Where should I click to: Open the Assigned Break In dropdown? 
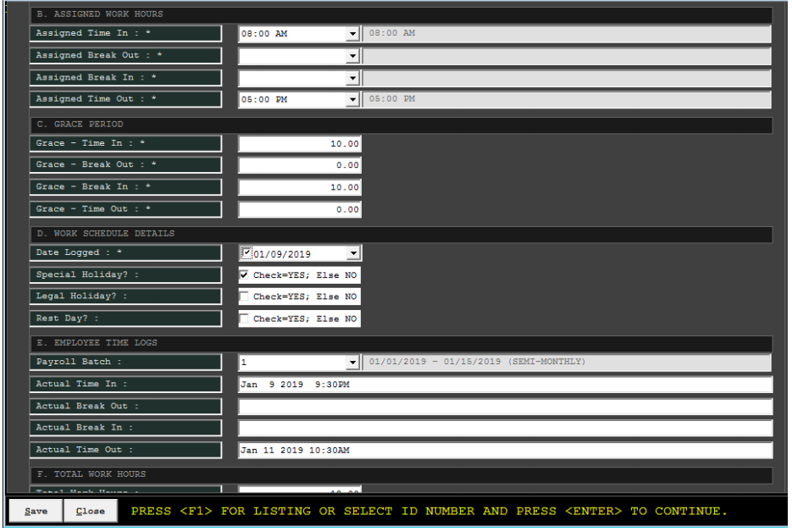[x=353, y=78]
